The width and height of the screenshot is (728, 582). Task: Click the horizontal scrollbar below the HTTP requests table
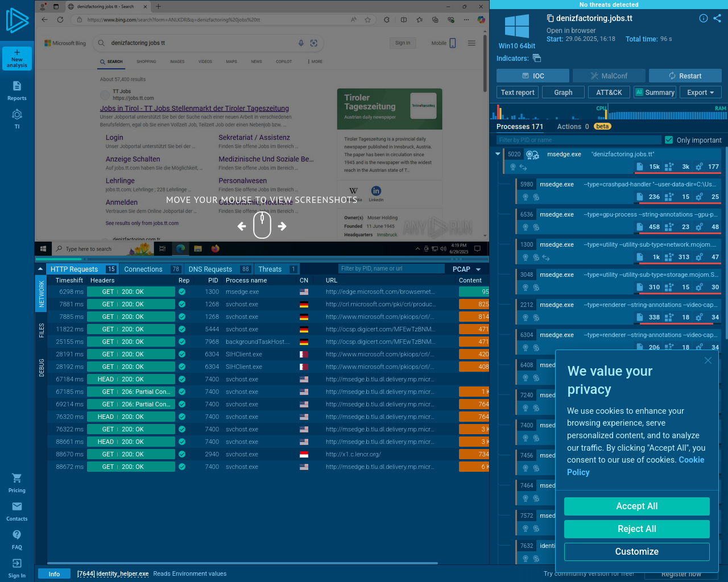click(243, 563)
